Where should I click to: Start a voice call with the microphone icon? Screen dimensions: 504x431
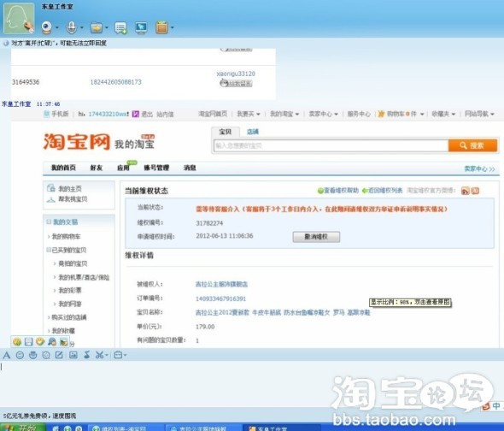tap(72, 27)
